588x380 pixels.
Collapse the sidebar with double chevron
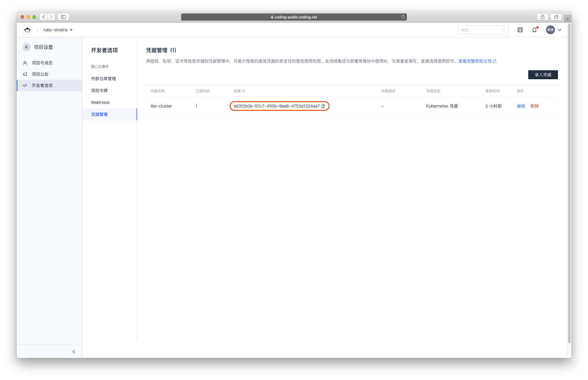[x=74, y=352]
